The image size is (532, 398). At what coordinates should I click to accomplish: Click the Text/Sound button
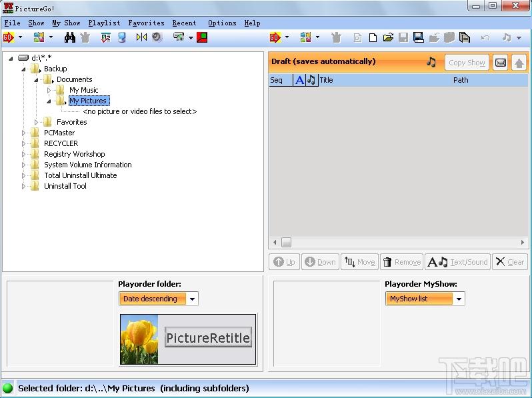pos(458,262)
